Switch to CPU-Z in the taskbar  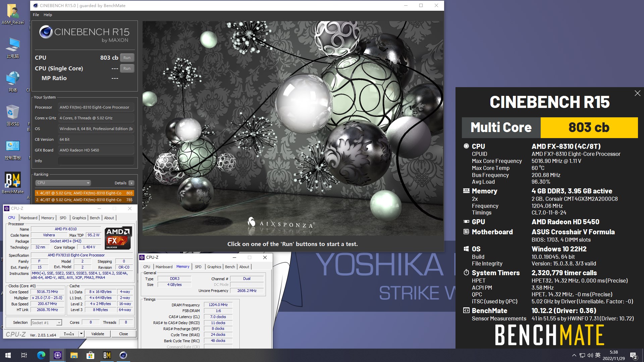[x=57, y=355]
